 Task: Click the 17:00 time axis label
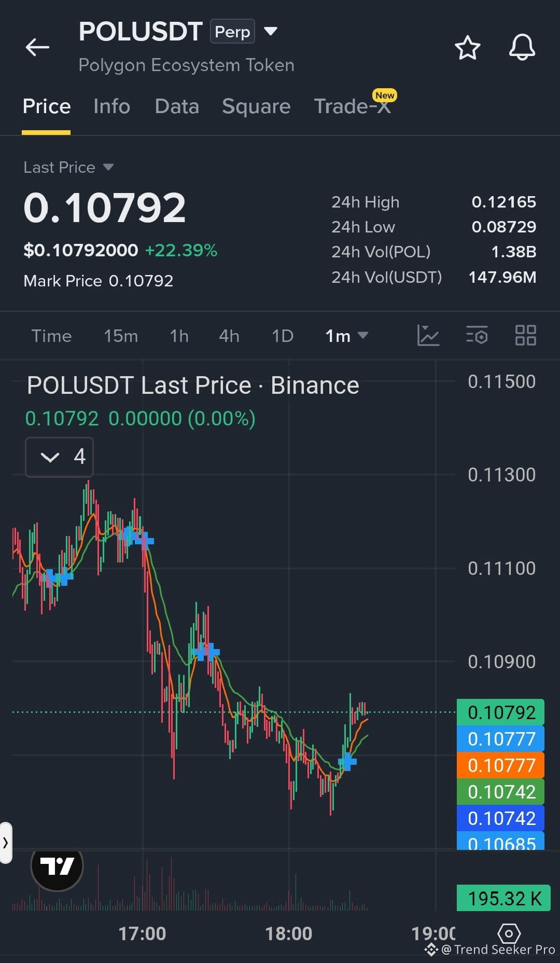[142, 934]
